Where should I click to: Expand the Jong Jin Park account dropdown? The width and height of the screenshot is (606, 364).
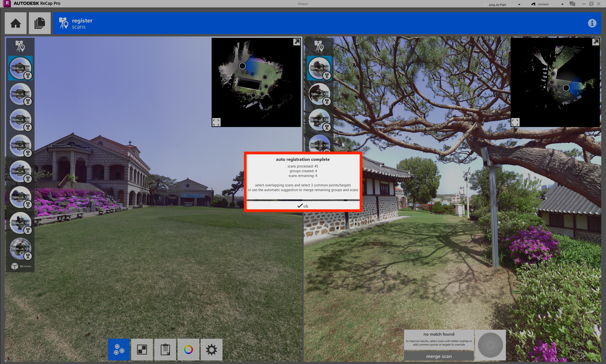(x=519, y=4)
